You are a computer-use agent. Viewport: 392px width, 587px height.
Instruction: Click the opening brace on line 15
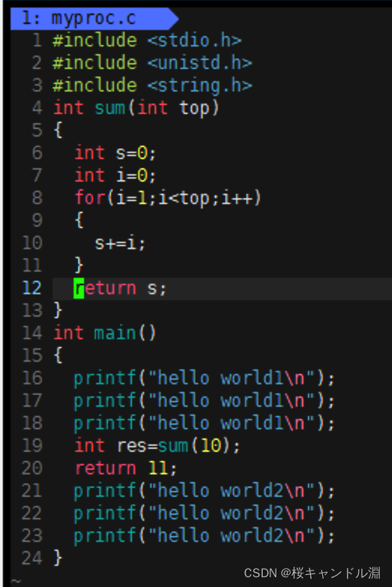(x=58, y=356)
